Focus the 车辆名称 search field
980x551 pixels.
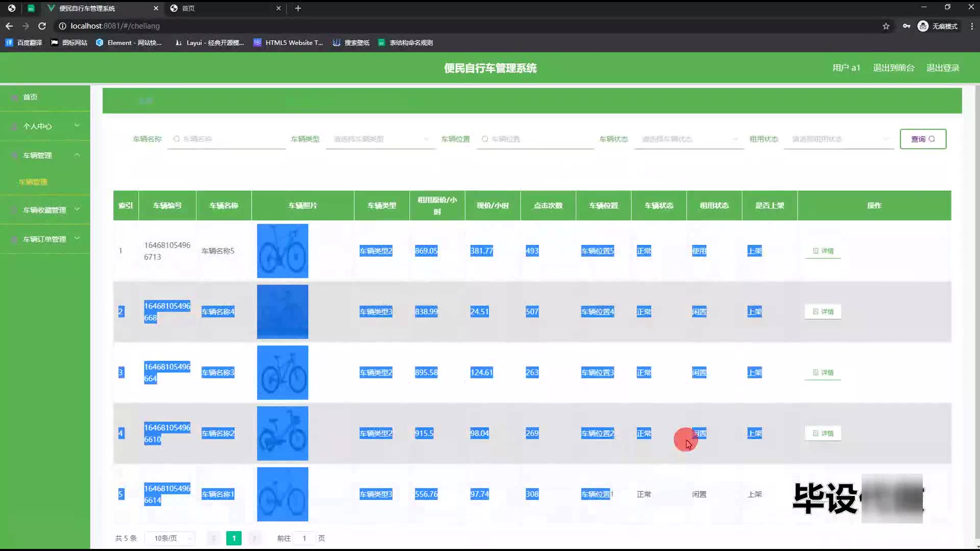[x=227, y=139]
